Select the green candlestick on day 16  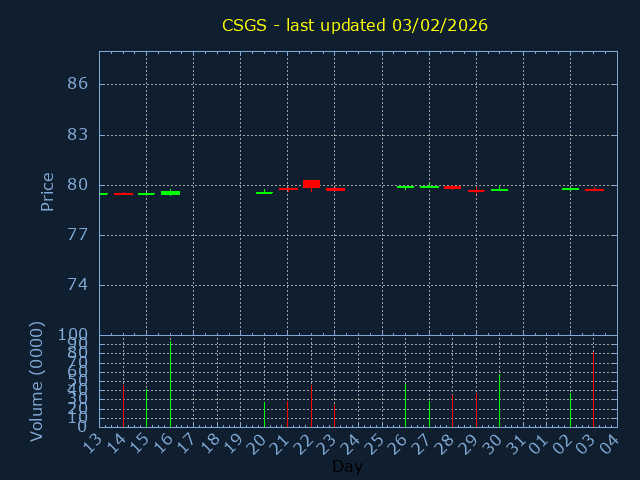point(170,192)
